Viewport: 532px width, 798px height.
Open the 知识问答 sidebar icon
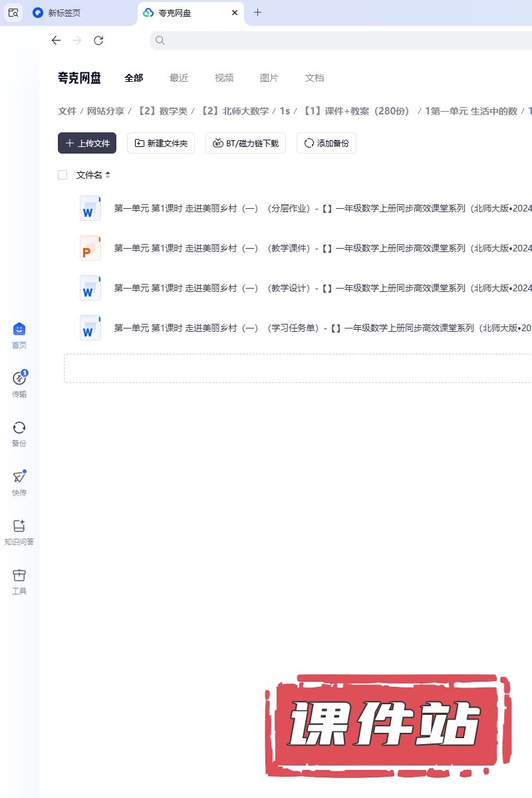[19, 527]
